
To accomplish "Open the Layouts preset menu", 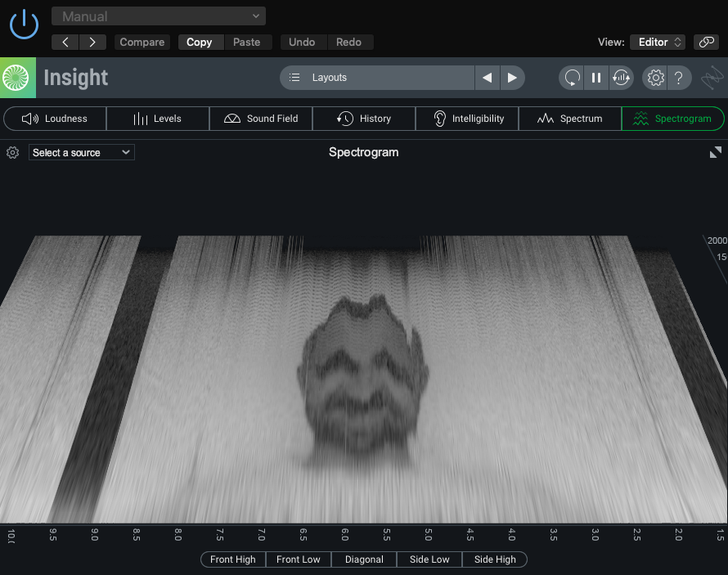I will (377, 78).
